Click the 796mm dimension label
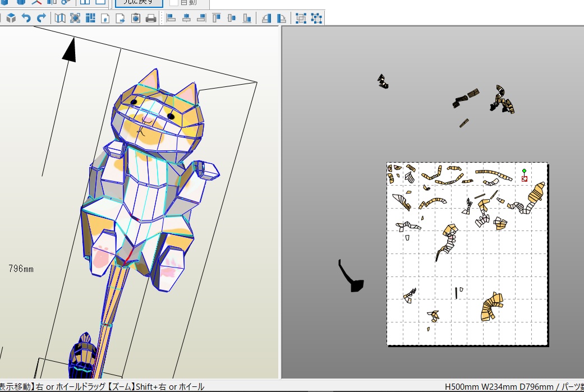The height and width of the screenshot is (392, 584). click(21, 269)
